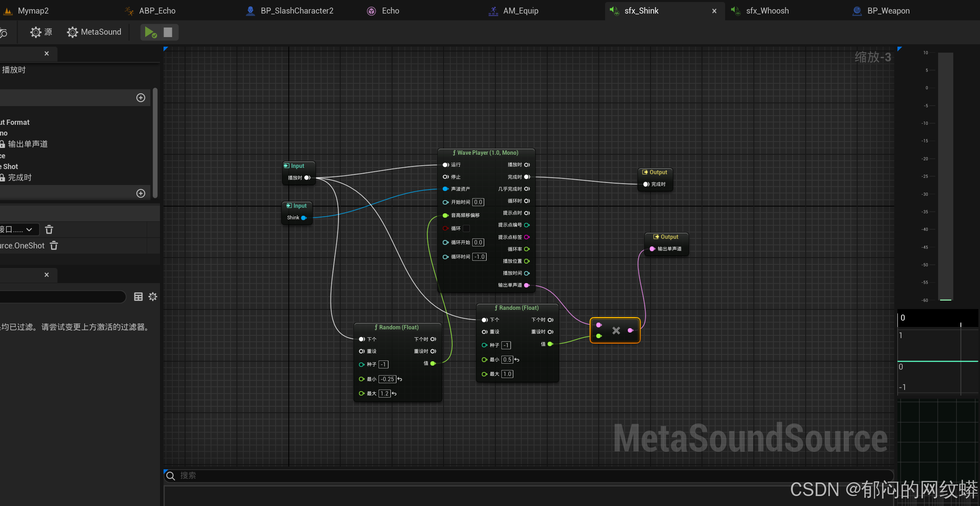Reset 最小 value on left Random Float node

pos(400,379)
